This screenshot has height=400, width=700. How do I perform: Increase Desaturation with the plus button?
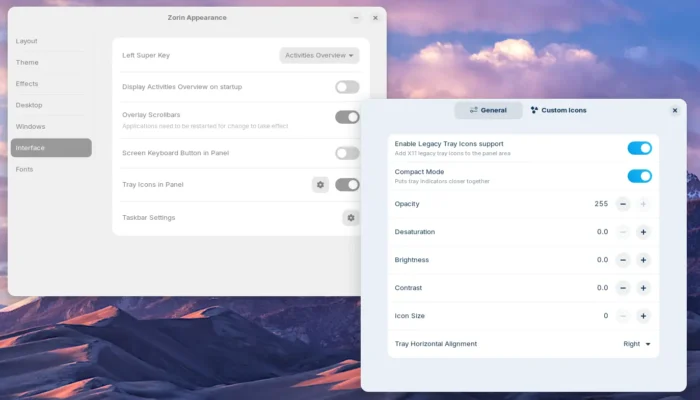[x=643, y=232]
